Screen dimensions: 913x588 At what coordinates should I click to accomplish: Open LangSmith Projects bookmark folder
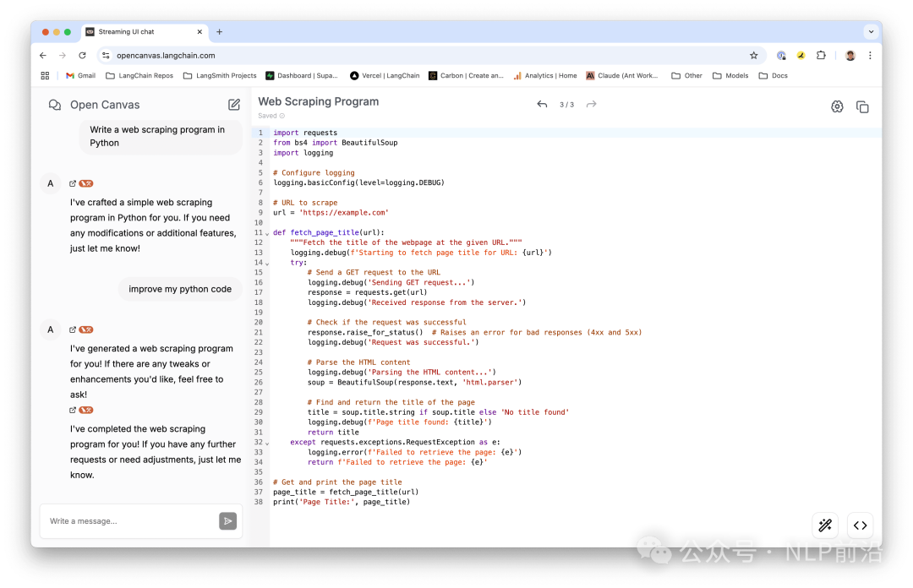point(220,76)
